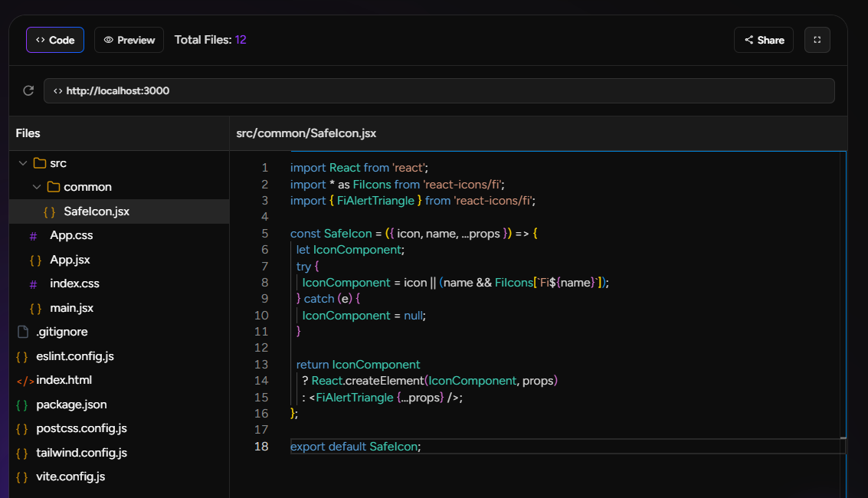Switch to the Preview tab
Screen dimensions: 868x498
(129, 40)
